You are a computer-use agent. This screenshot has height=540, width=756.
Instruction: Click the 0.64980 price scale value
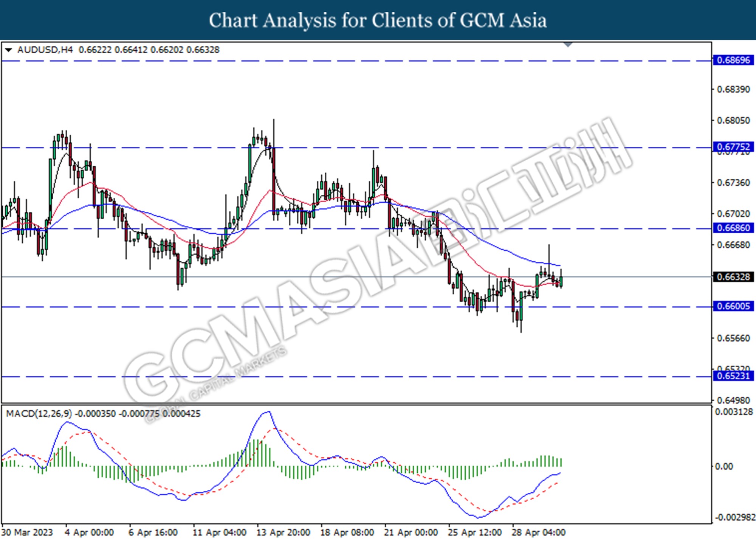pyautogui.click(x=733, y=400)
